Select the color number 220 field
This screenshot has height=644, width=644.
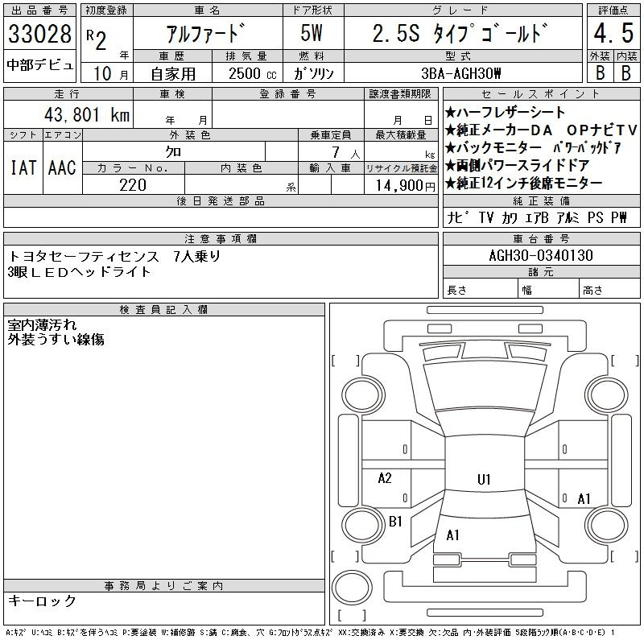tap(133, 184)
